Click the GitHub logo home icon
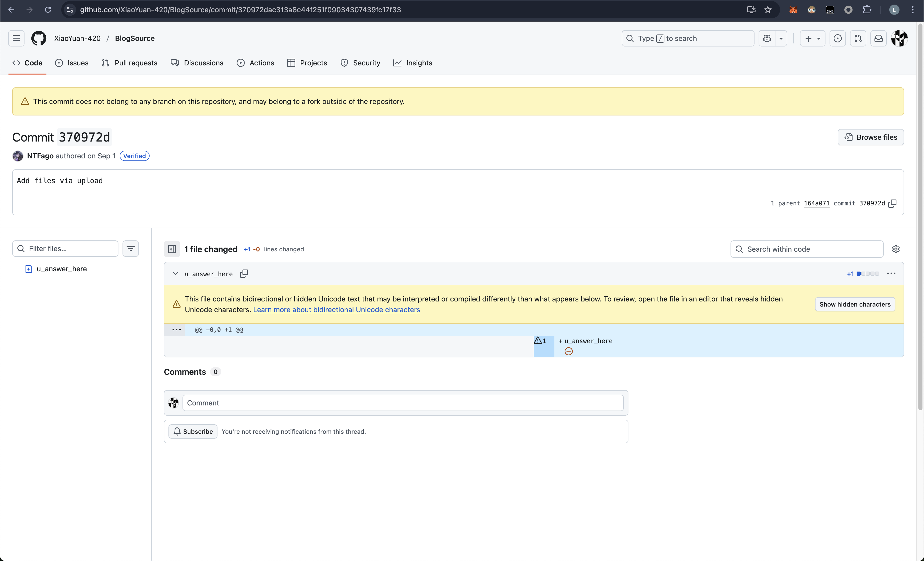 39,38
